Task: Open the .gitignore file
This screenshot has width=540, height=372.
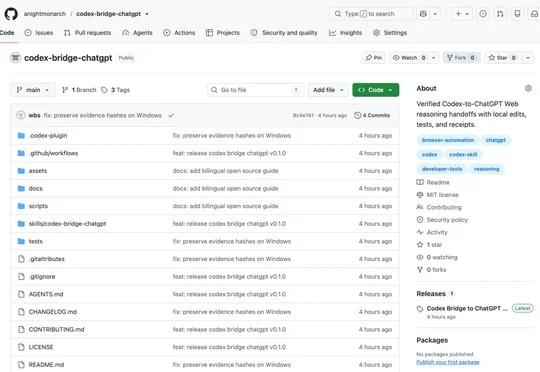Action: pyautogui.click(x=42, y=277)
